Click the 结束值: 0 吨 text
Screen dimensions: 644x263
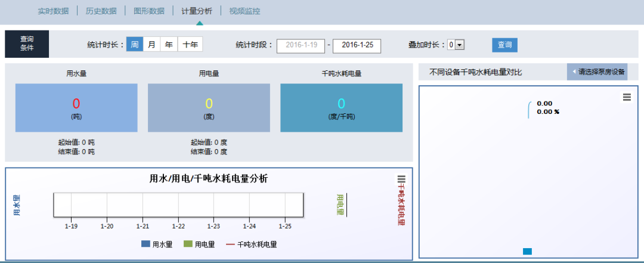tap(76, 151)
